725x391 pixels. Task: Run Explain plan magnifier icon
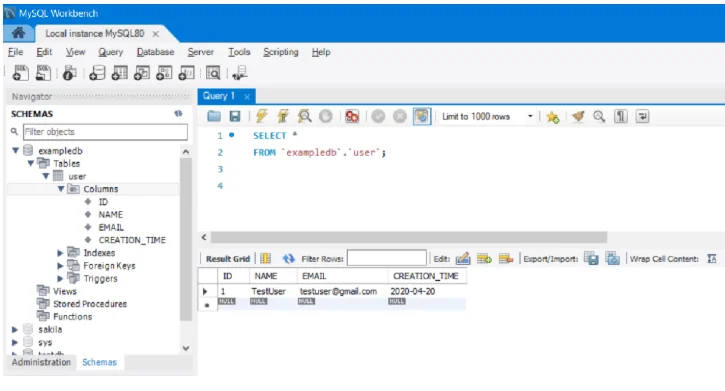click(304, 116)
